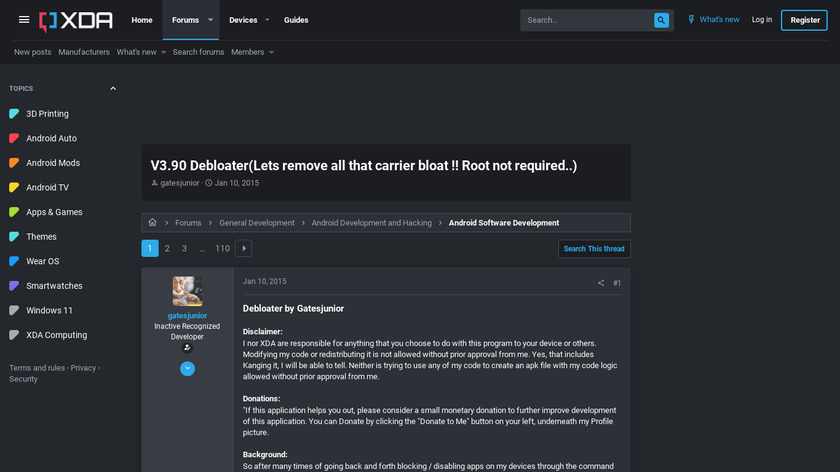Click the red Android Auto tag icon
Image resolution: width=840 pixels, height=472 pixels.
(14, 138)
